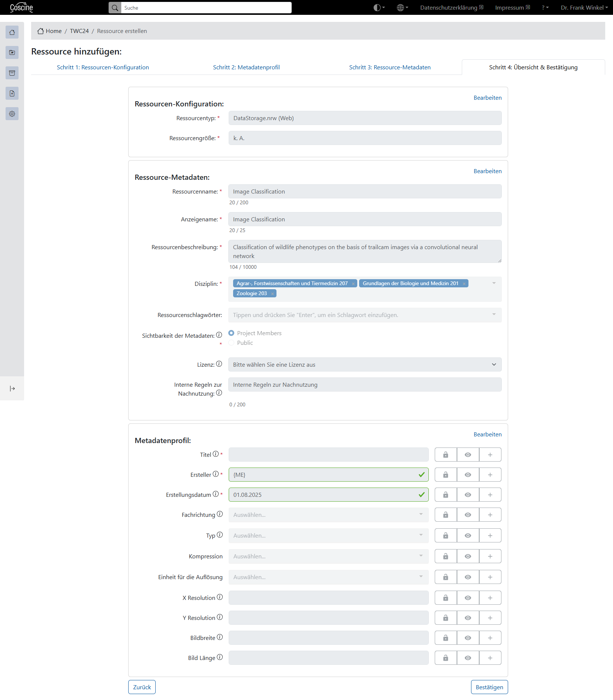Switch to Schritt 2: Metadatenprofil tab
This screenshot has width=613, height=700.
[246, 67]
